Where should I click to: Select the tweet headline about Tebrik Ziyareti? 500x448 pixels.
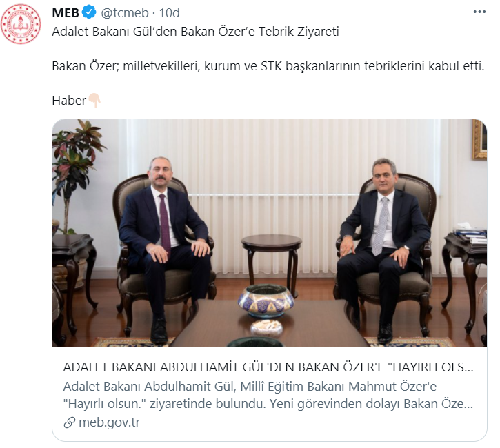195,32
